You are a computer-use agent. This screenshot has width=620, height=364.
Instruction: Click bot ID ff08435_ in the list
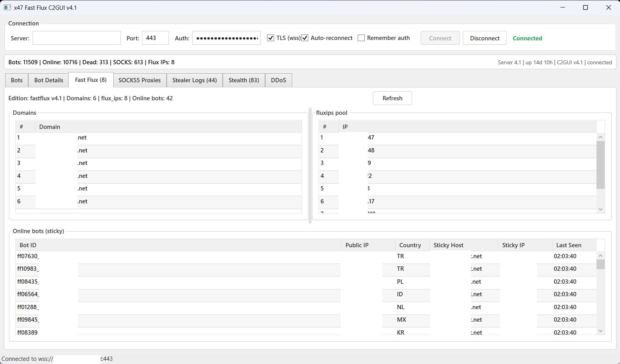28,282
